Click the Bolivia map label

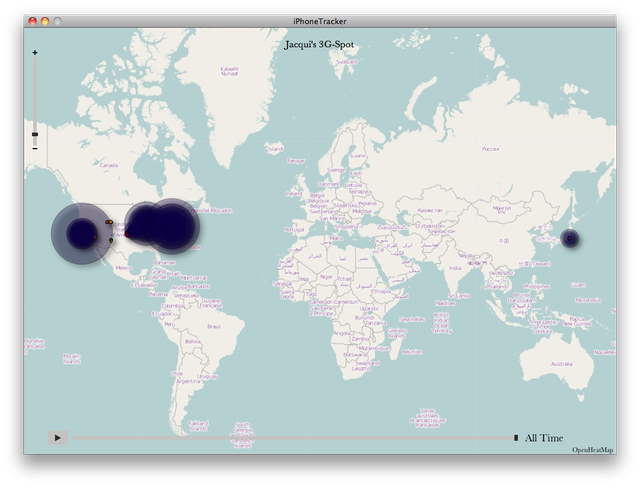193,341
